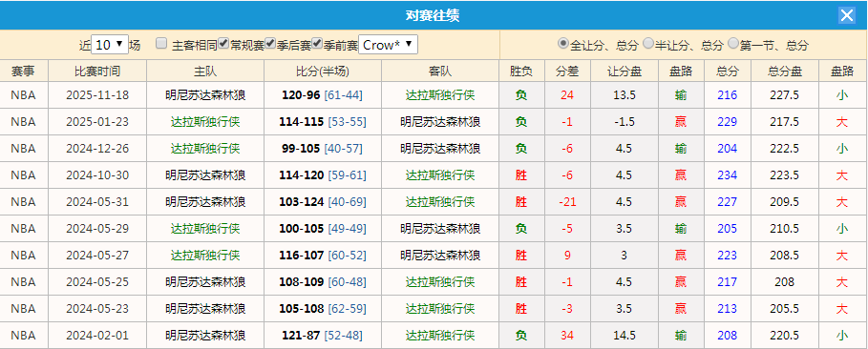Screen dimensions: 868x349
Task: Click the 对赛往绩 dialog title
Action: point(433,15)
